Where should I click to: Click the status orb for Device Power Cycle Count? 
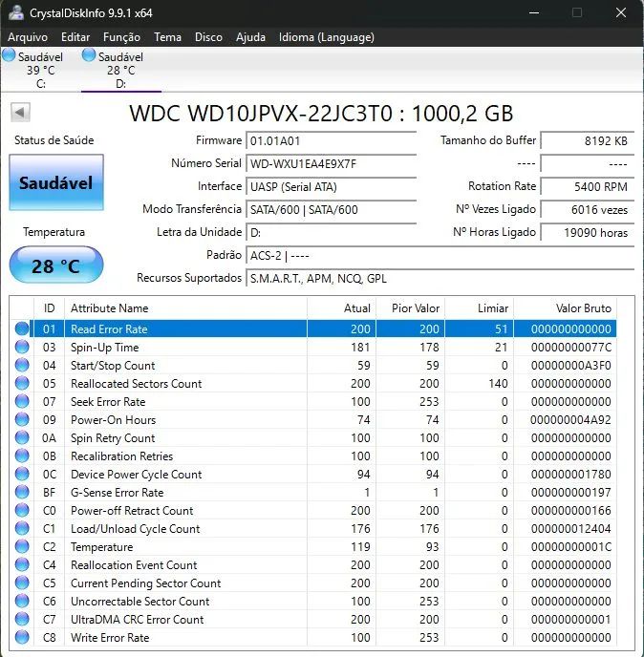click(22, 474)
